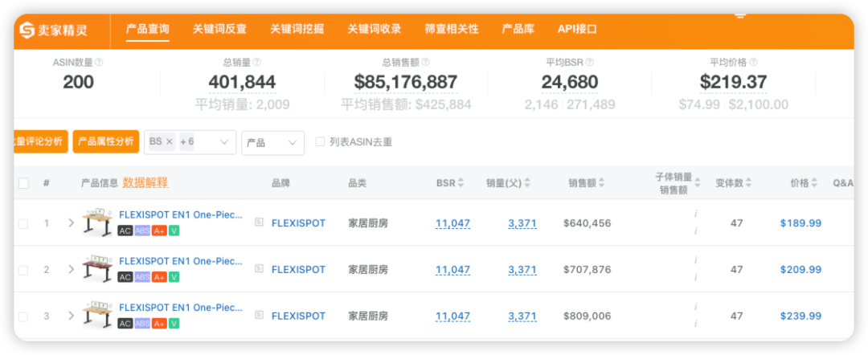Click help icon beside 平均BSR
Image resolution: width=868 pixels, height=355 pixels.
(590, 63)
